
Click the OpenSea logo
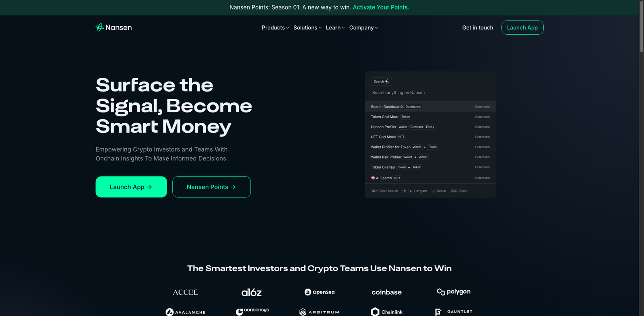[320, 292]
